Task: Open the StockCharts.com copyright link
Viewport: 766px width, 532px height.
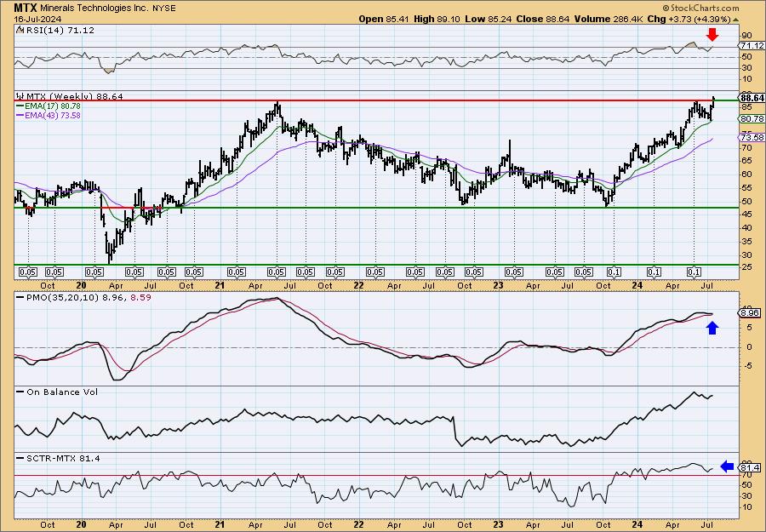Action: click(700, 8)
